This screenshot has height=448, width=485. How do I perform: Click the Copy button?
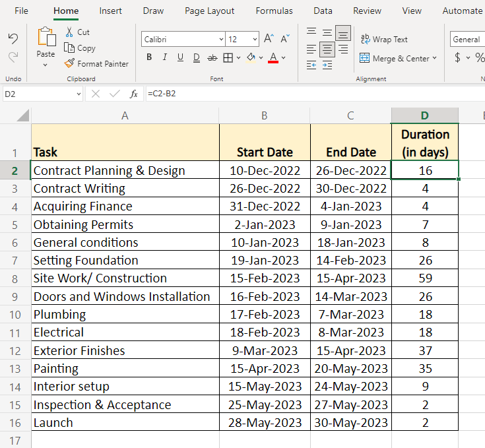pos(80,48)
